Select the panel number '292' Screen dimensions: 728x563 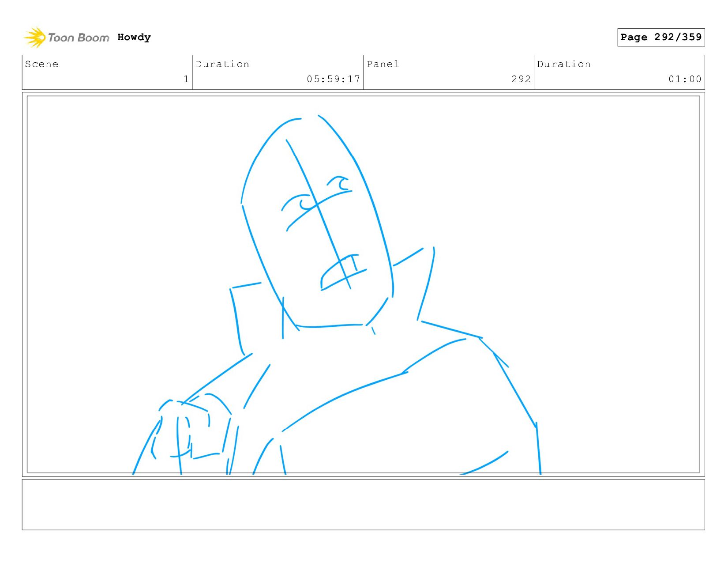tap(521, 79)
